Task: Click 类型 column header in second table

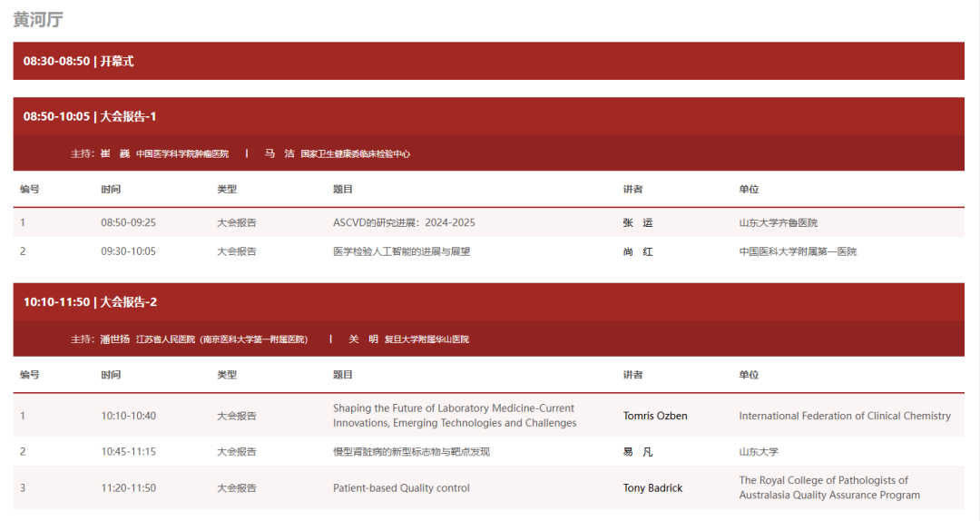Action: (x=227, y=375)
